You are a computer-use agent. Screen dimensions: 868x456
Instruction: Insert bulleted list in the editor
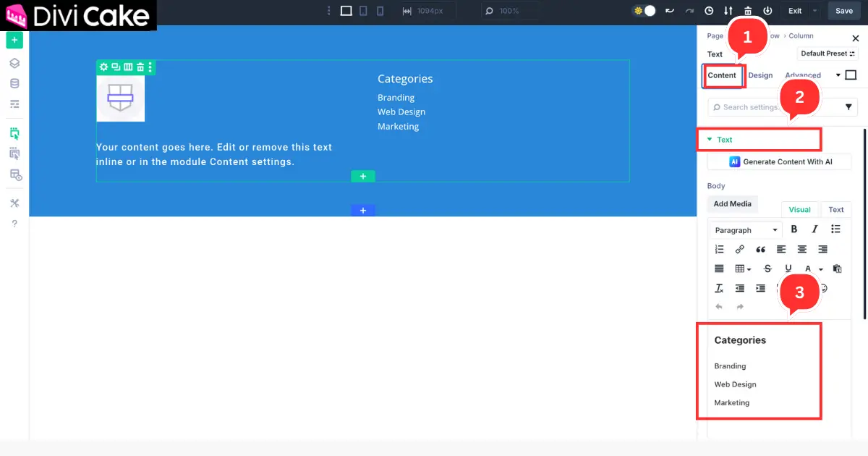835,229
